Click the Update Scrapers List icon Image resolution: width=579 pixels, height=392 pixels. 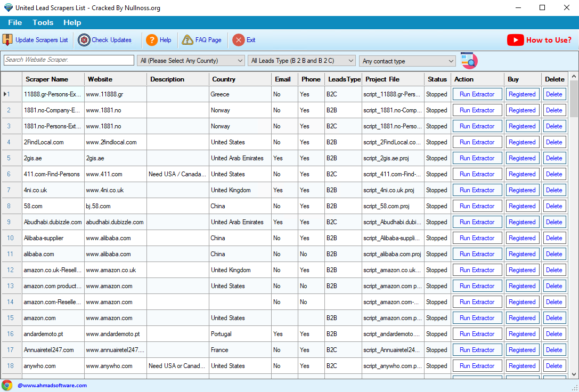[x=7, y=40]
